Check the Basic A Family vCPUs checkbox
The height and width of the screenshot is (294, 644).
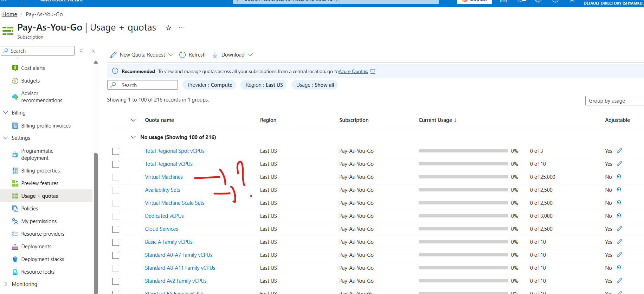pos(116,242)
